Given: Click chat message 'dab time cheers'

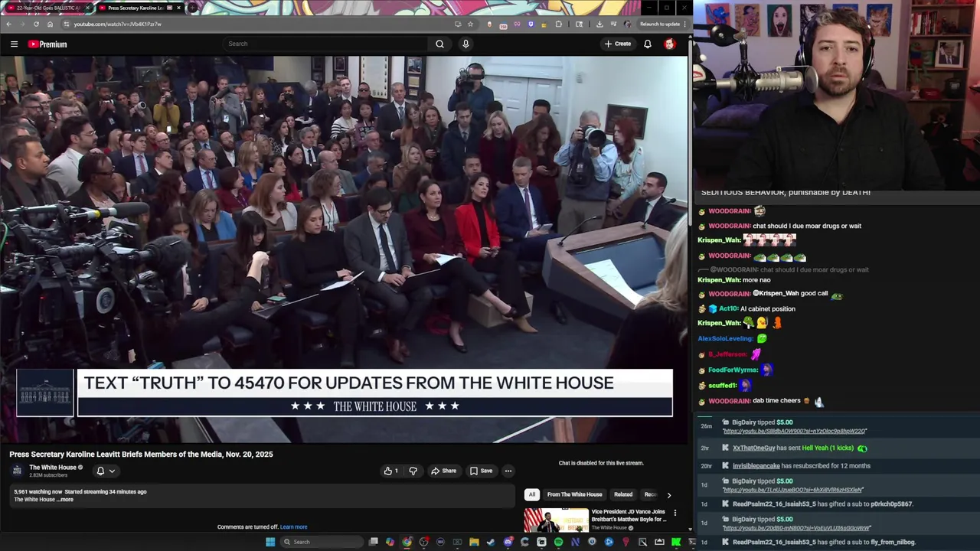Looking at the screenshot, I should (778, 401).
